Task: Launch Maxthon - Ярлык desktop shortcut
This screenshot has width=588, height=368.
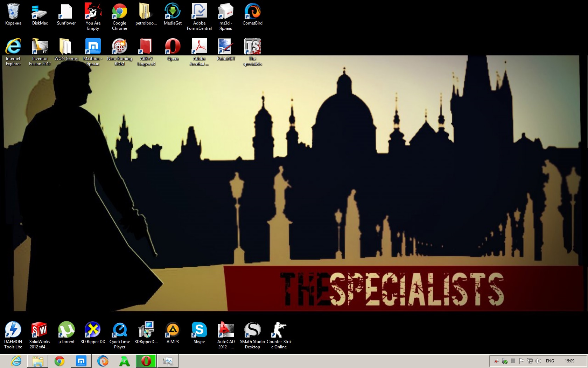Action: click(93, 52)
